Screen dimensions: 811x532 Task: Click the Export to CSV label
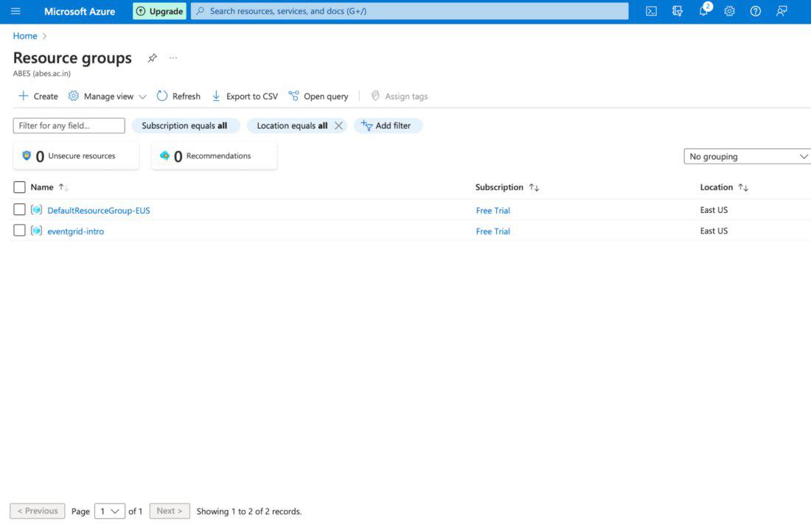[x=252, y=97]
